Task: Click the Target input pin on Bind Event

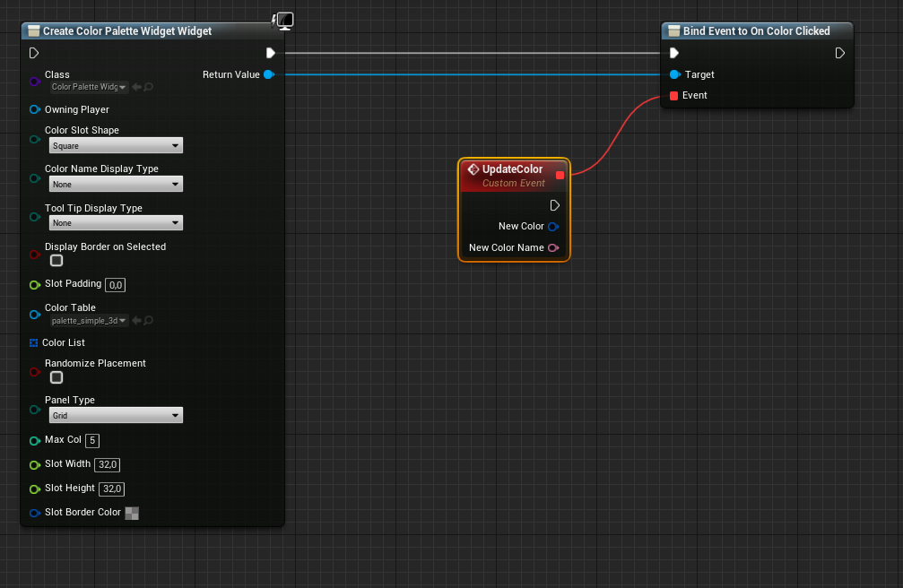Action: coord(674,74)
